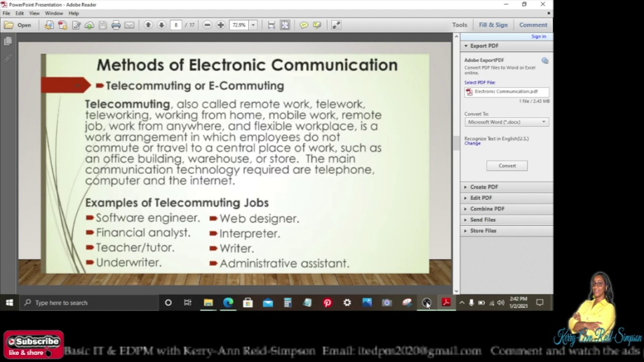
Task: Open Pinterest from the taskbar
Action: pyautogui.click(x=328, y=303)
